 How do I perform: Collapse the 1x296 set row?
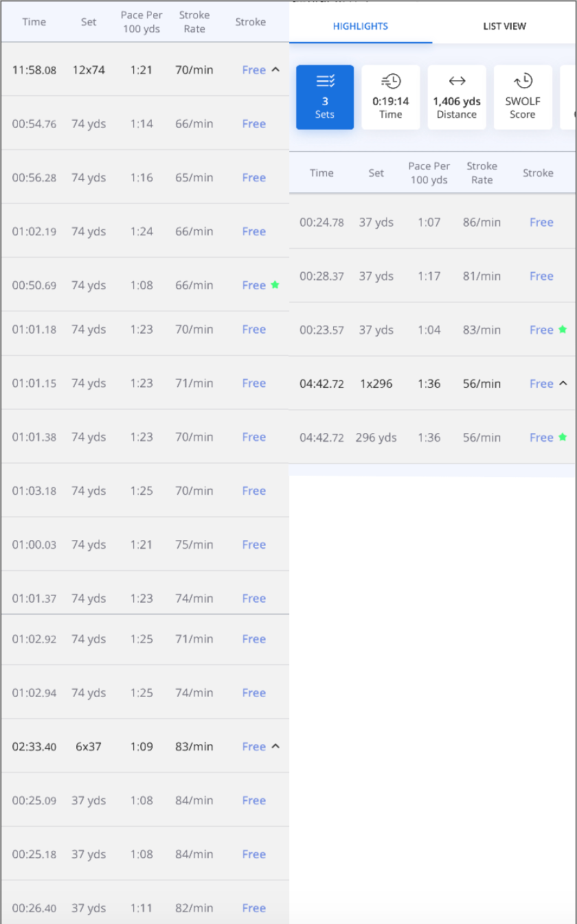click(564, 383)
